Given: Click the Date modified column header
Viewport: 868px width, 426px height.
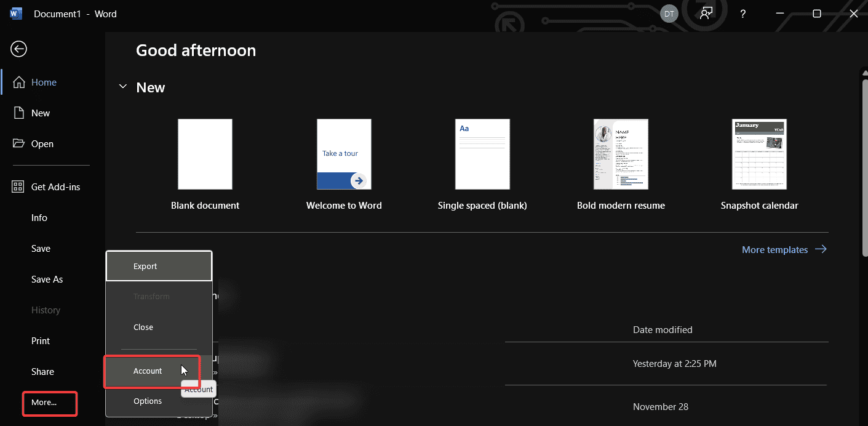Looking at the screenshot, I should [x=663, y=330].
